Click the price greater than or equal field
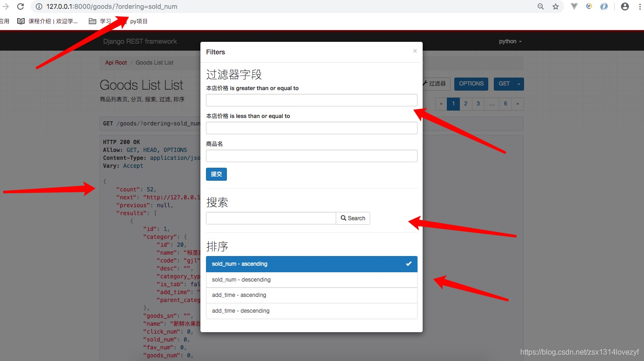644x361 pixels. tap(312, 100)
